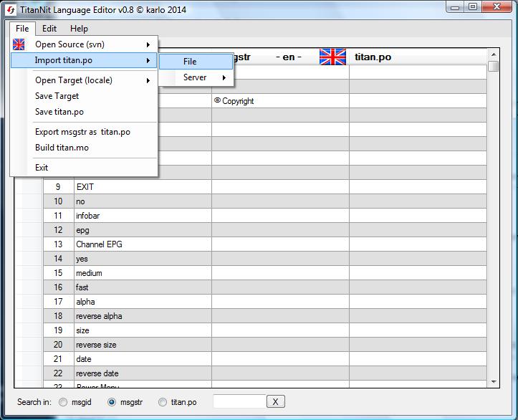The height and width of the screenshot is (420, 518).
Task: Click Save Target menu entry
Action: tap(57, 96)
